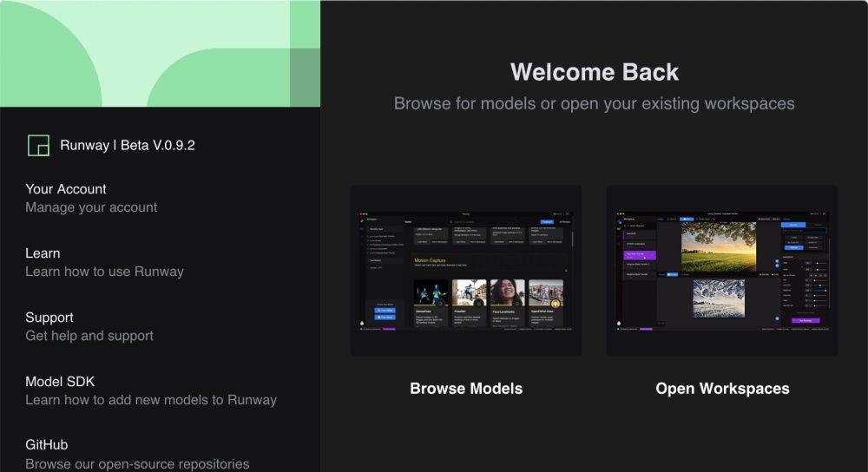Open the Model SDK link
This screenshot has height=472, width=868.
pos(60,382)
